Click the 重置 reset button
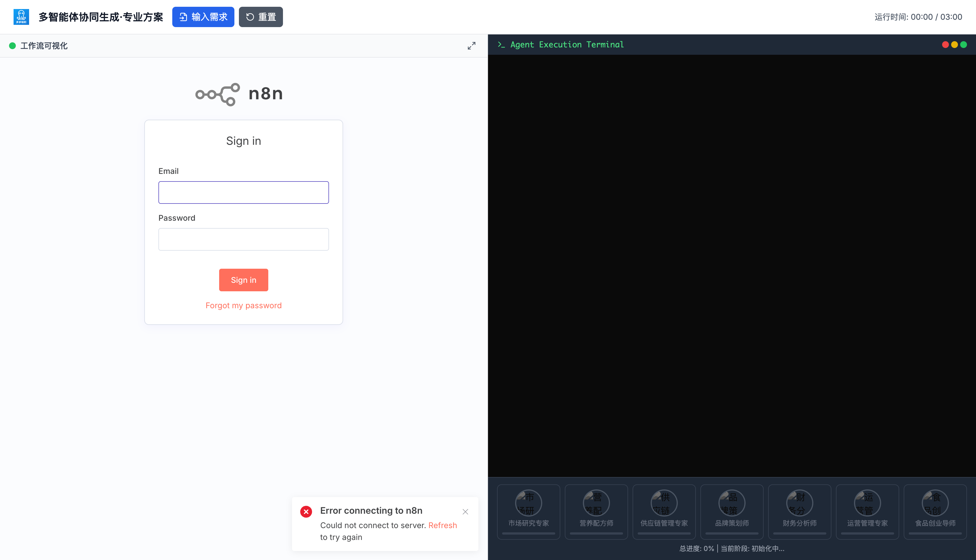 (x=260, y=17)
